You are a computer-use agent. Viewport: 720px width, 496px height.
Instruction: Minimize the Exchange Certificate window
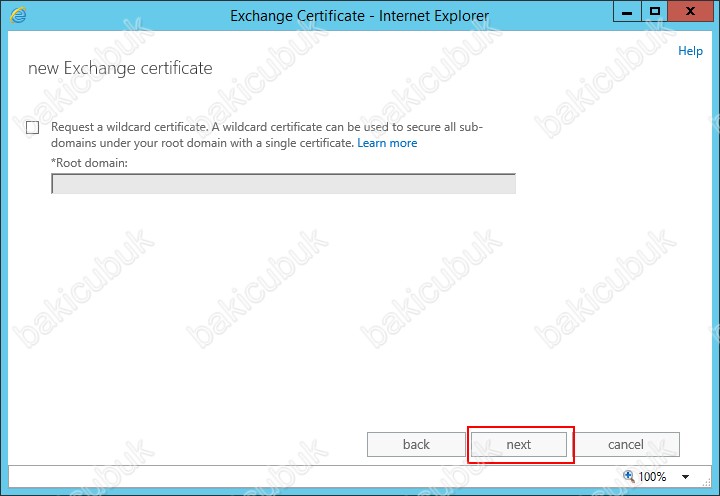[x=627, y=11]
